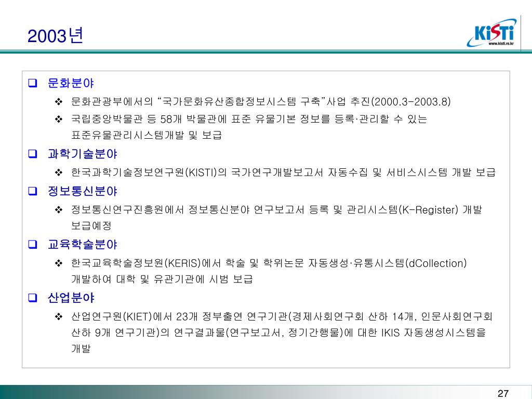Click the line mentioning K-Register
The height and width of the screenshot is (399, 532).
point(276,210)
